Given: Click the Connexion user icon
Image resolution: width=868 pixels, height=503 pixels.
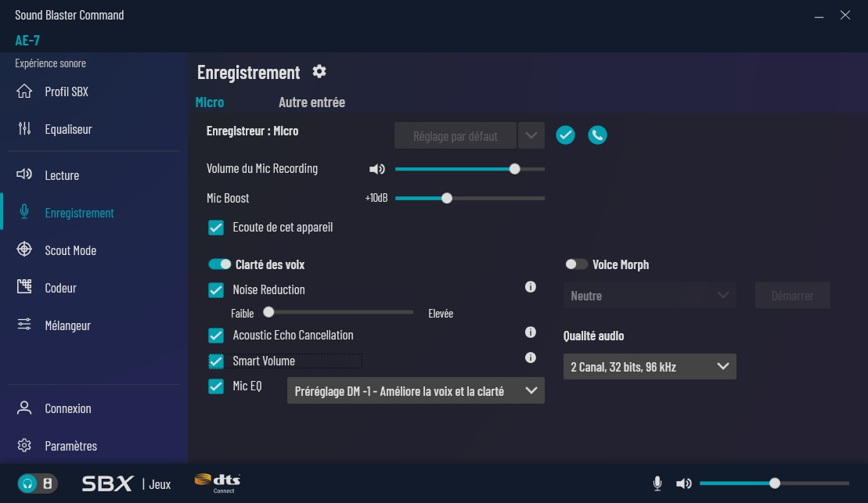Looking at the screenshot, I should click(x=24, y=408).
